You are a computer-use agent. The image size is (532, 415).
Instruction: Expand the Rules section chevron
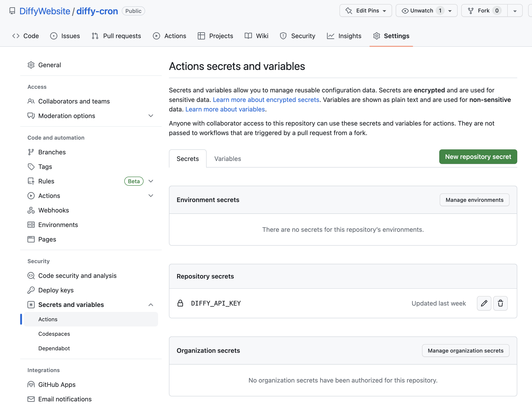151,181
